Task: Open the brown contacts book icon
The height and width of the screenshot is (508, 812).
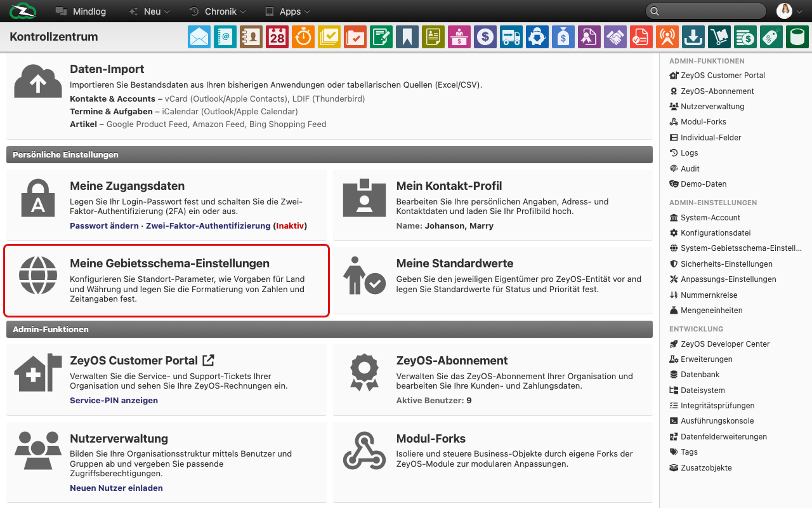Action: pyautogui.click(x=251, y=37)
